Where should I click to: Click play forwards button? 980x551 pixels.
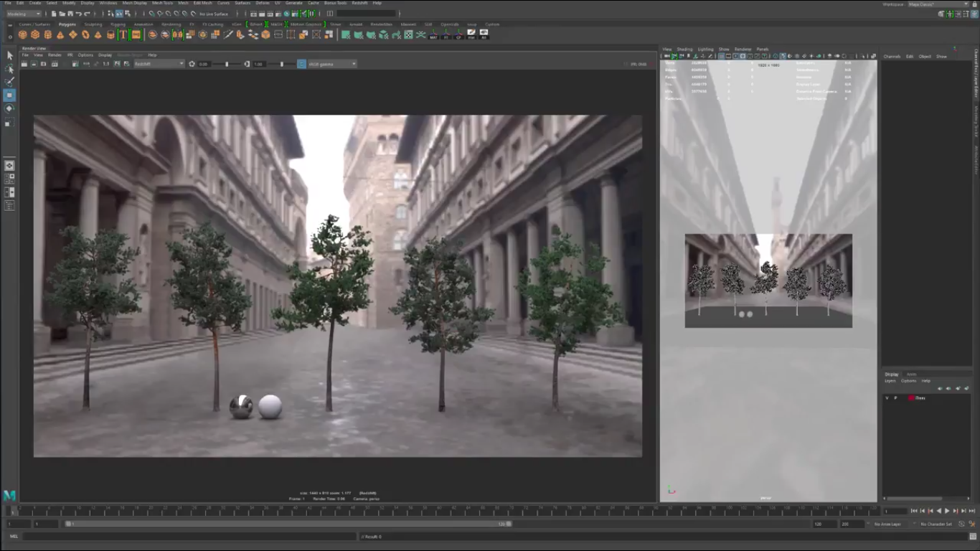pos(947,511)
